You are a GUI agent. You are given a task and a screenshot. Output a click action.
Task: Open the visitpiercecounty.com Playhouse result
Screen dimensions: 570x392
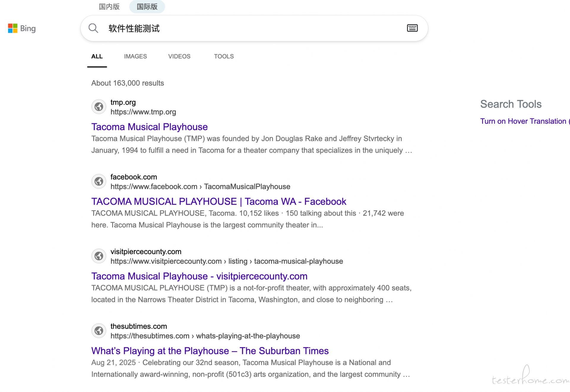click(199, 276)
